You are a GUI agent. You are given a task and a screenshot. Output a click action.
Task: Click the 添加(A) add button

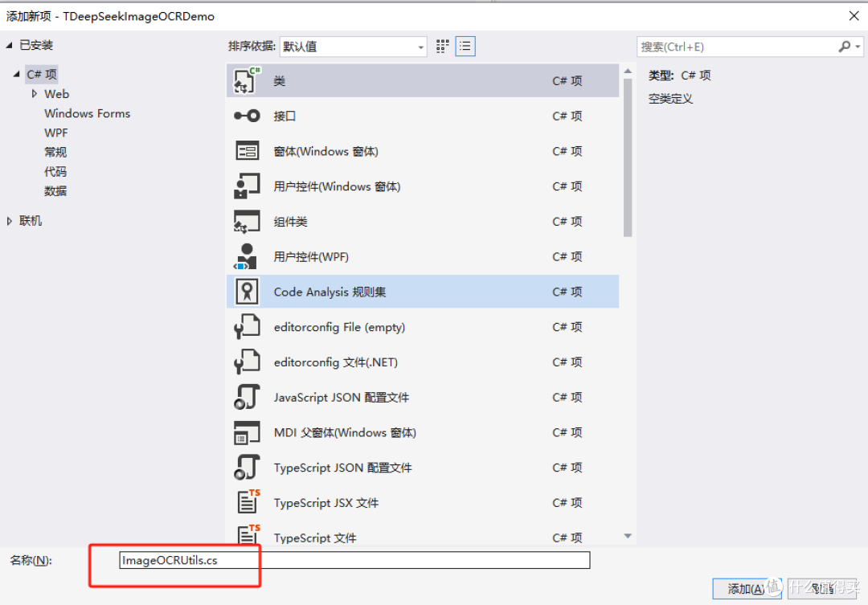(x=747, y=588)
